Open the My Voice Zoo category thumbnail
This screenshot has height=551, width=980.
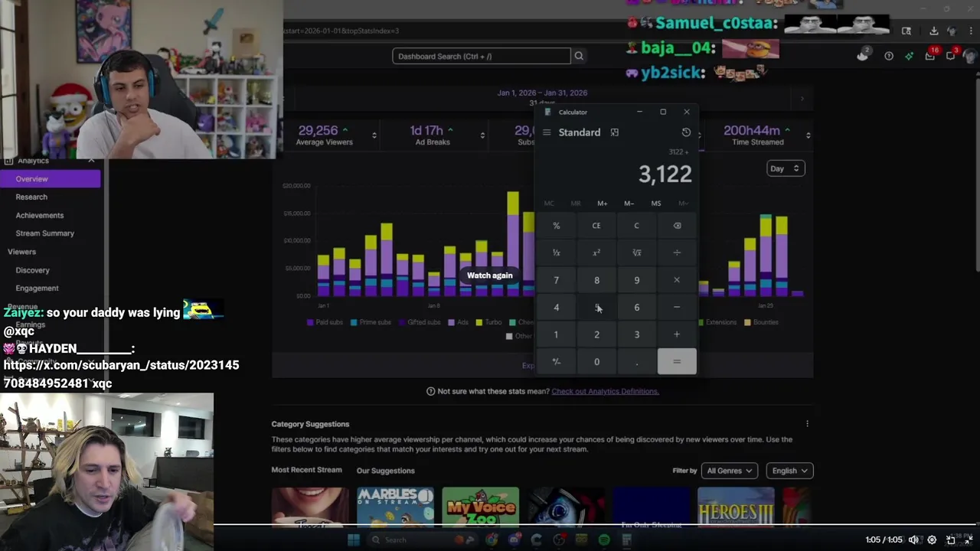pyautogui.click(x=480, y=507)
